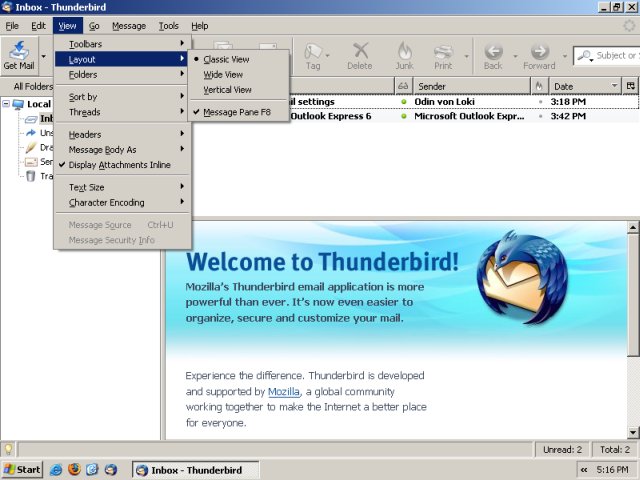Toggle junk status for 3:42 PM message
640x480 pixels.
[540, 116]
